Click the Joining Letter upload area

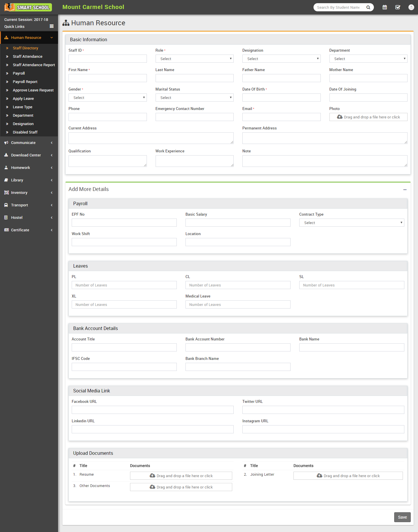tap(348, 476)
